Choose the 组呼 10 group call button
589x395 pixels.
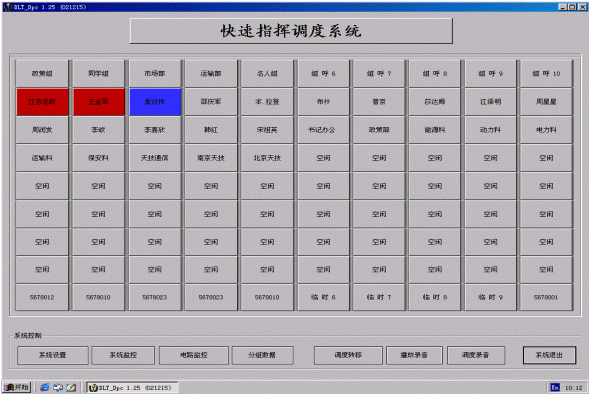(546, 74)
